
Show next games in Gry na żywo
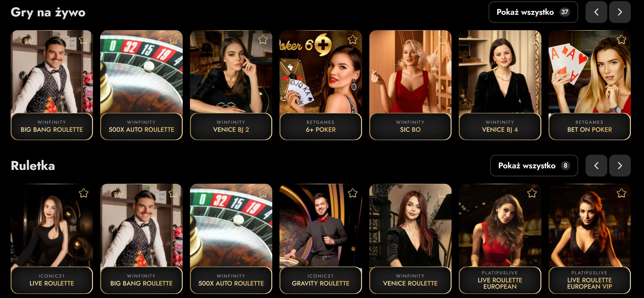(x=620, y=12)
